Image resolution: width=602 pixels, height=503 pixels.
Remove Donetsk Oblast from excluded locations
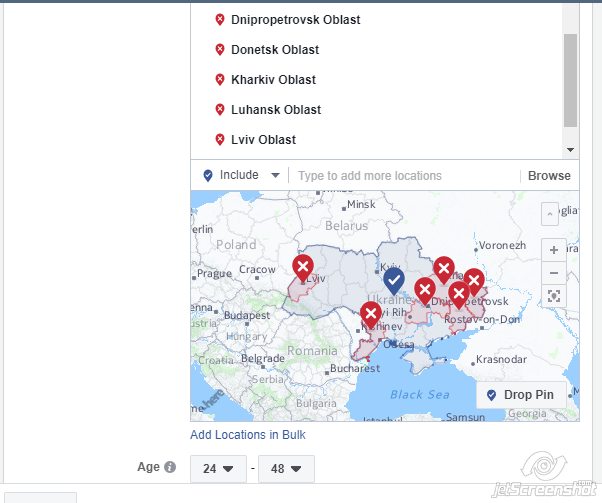point(220,50)
